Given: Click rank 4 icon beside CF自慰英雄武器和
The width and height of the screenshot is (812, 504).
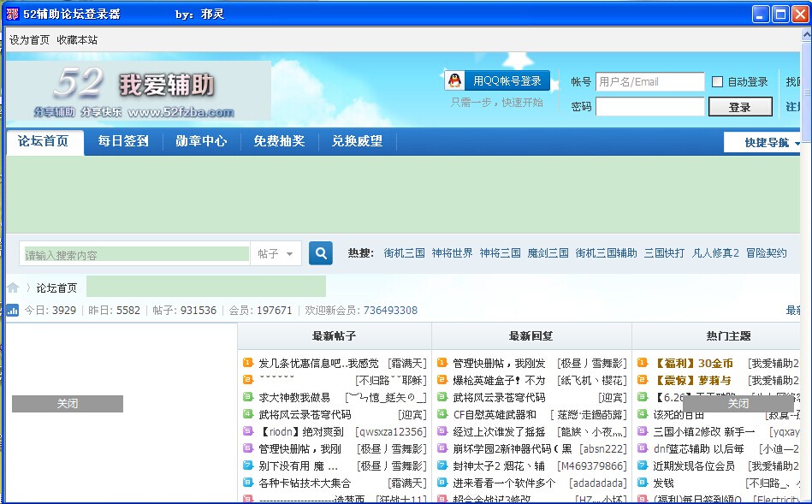Looking at the screenshot, I should click(x=442, y=414).
